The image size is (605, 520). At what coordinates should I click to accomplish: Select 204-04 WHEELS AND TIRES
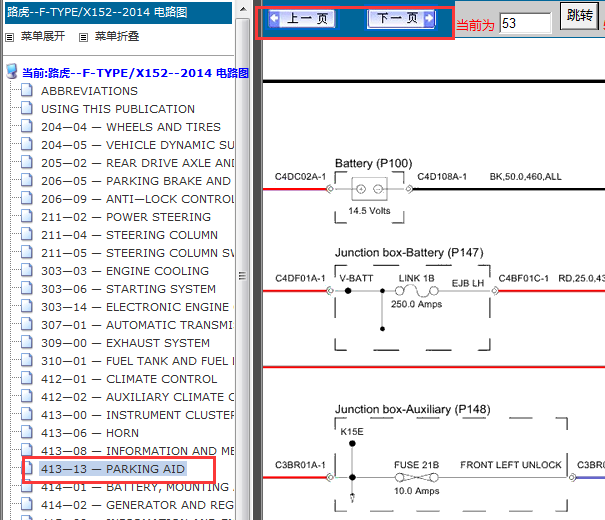131,127
